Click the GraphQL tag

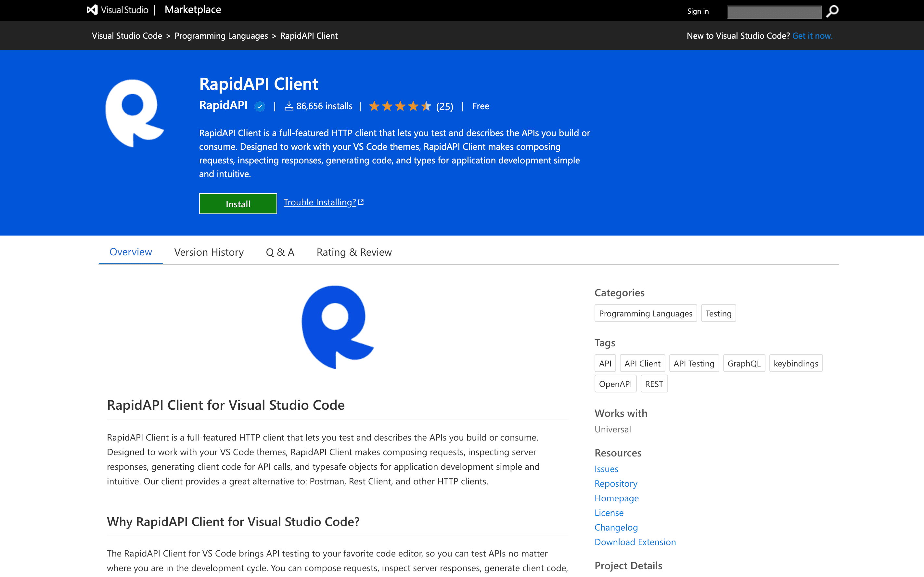(744, 363)
